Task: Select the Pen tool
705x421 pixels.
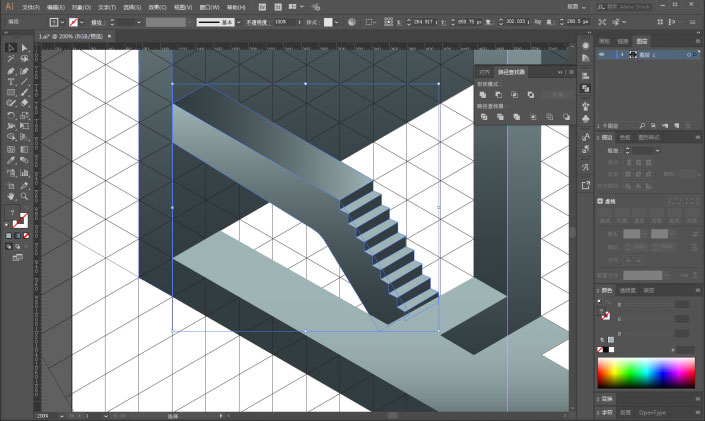Action: point(11,71)
